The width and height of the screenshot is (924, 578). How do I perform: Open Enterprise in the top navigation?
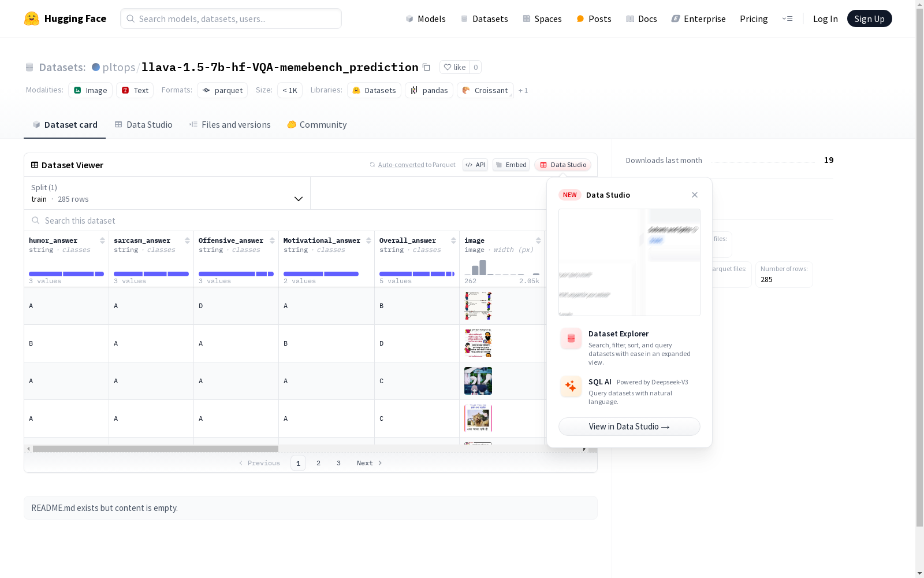click(698, 18)
